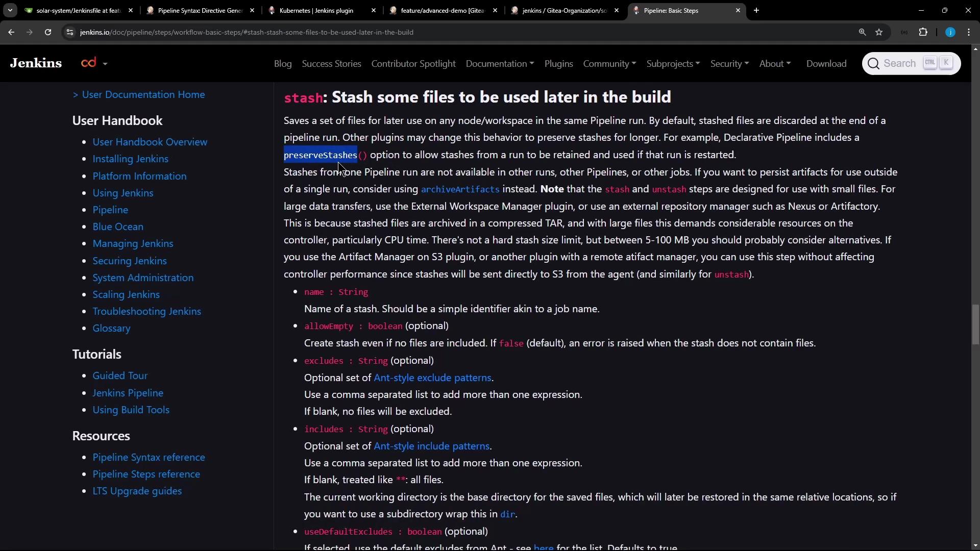Expand the Community dropdown menu
The image size is (980, 551).
(609, 64)
